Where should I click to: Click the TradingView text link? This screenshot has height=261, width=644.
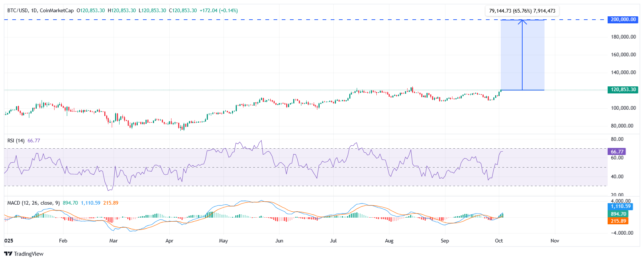[29, 254]
